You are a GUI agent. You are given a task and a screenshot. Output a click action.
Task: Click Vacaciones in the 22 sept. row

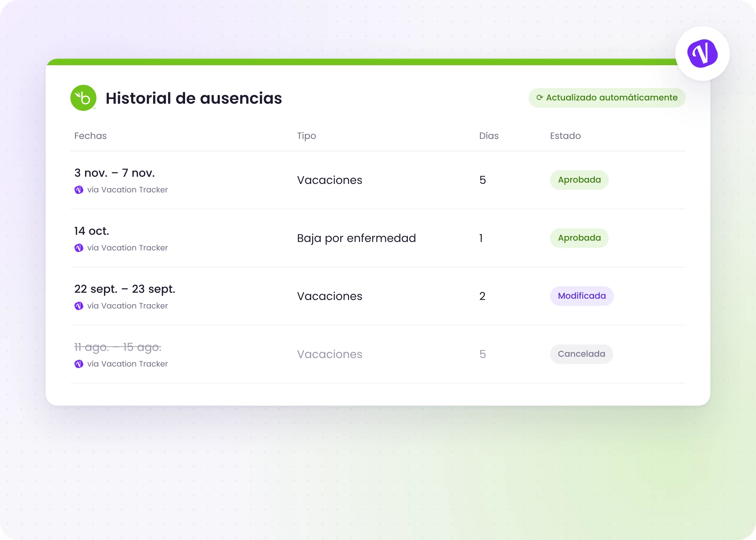point(329,296)
